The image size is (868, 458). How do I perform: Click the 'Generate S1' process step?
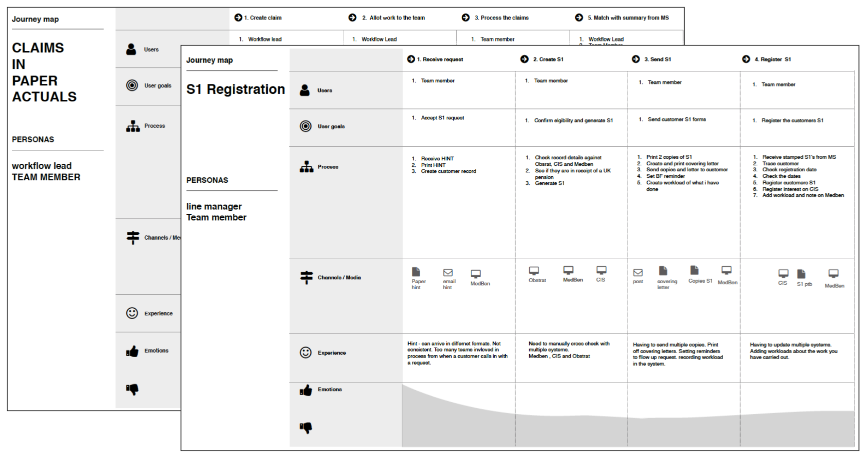549,183
